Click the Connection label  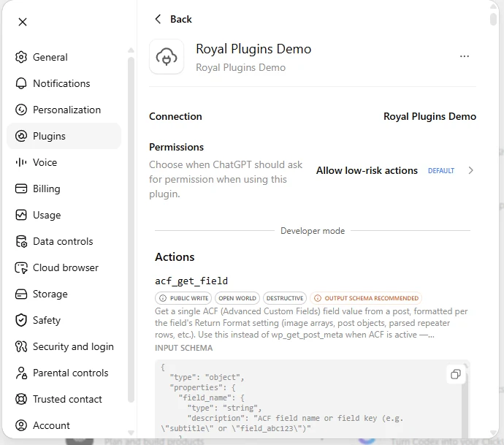coord(175,116)
